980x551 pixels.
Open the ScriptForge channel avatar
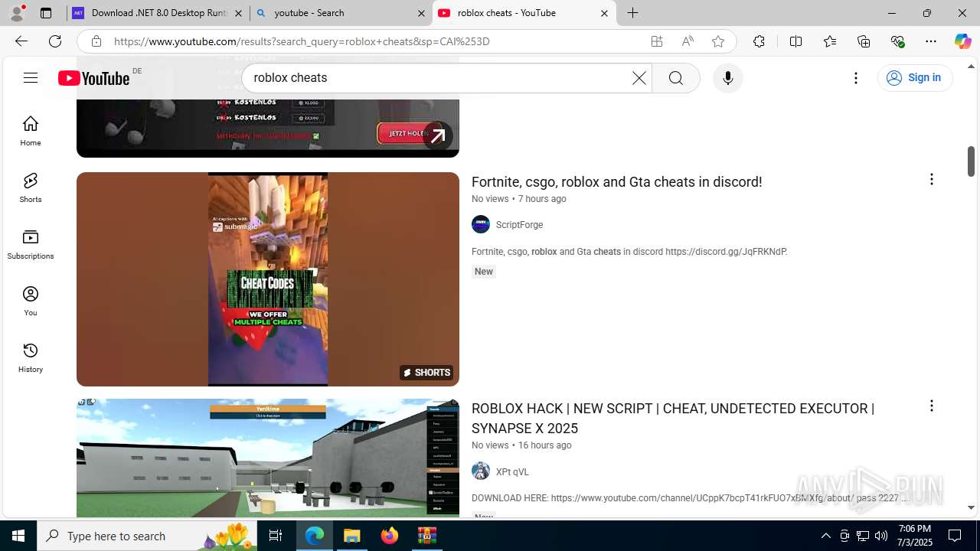[x=481, y=224]
